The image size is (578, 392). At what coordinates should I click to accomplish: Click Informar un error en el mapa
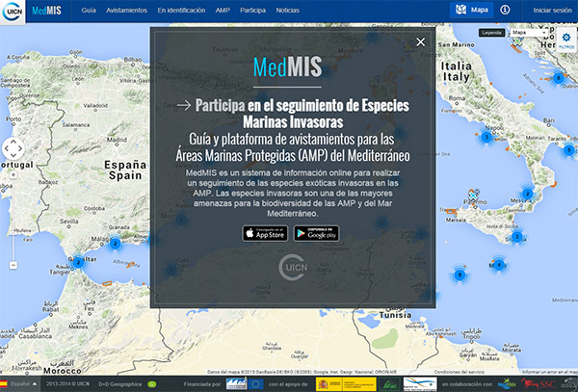(550, 372)
